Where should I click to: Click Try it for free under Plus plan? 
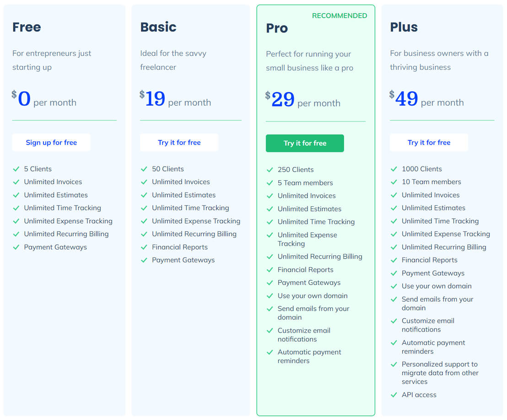coord(429,142)
